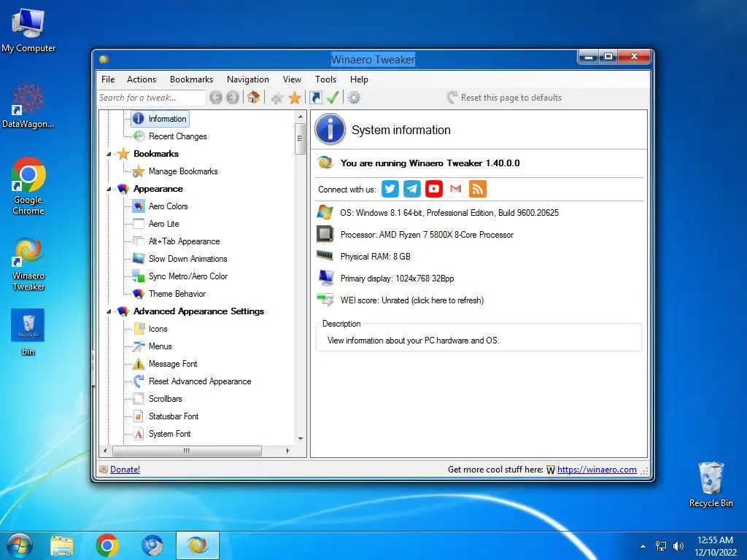The image size is (747, 560).
Task: Click the Start button orb
Action: tap(20, 545)
